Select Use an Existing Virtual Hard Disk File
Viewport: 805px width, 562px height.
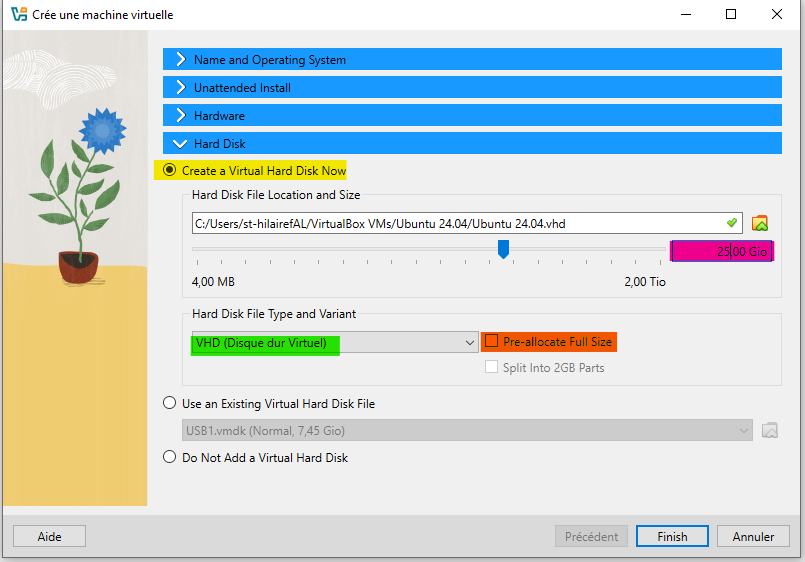click(x=169, y=404)
